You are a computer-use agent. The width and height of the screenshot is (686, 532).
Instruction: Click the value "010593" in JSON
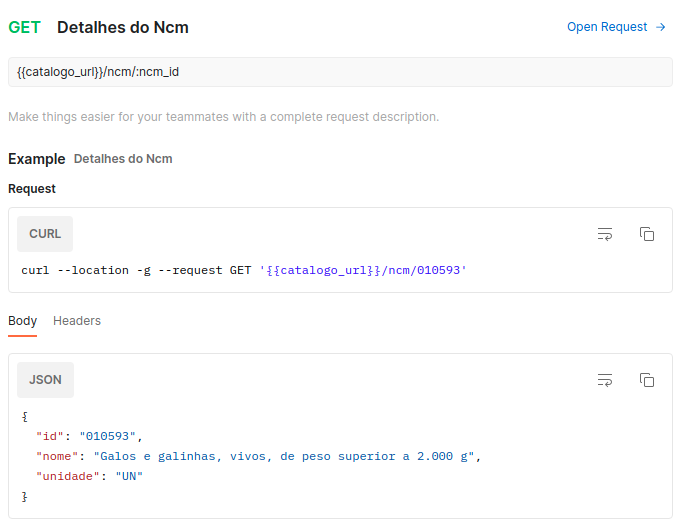108,436
